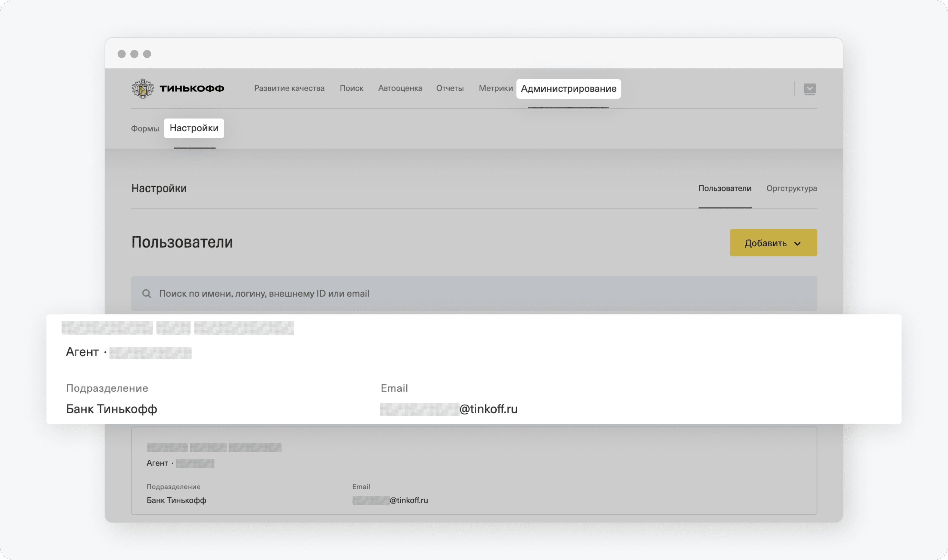Switch to the Формы subtab

[145, 129]
